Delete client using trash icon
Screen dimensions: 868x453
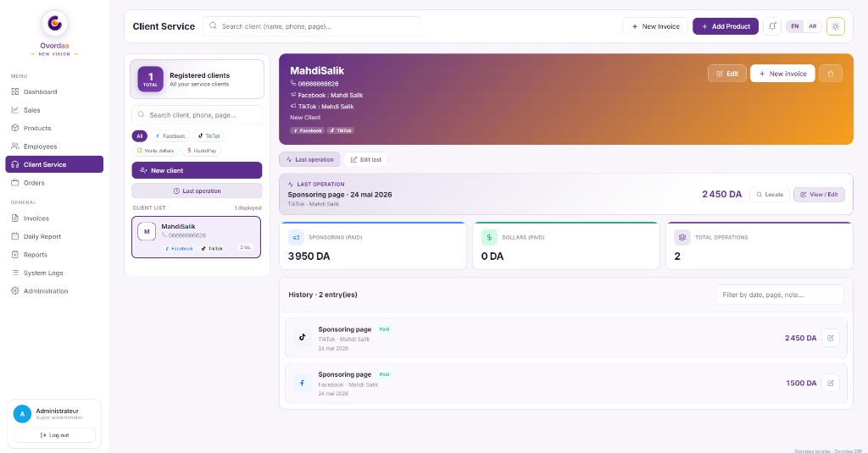point(831,74)
